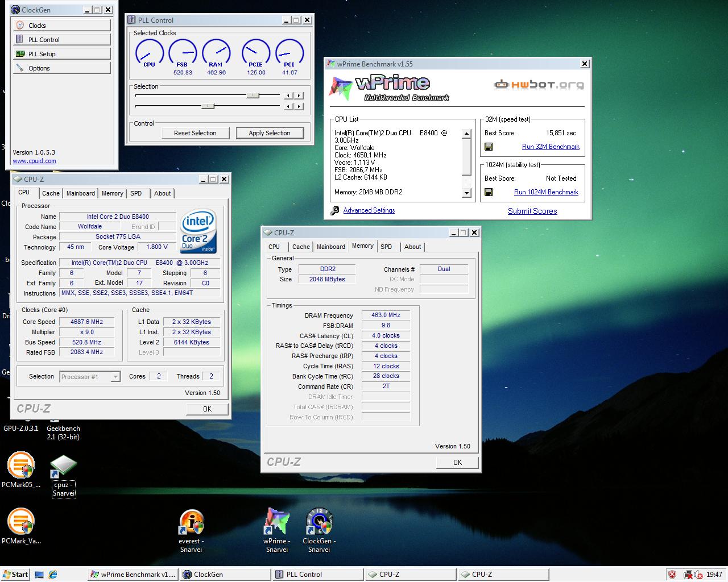Switch to SPD tab in left CPU-Z
The width and height of the screenshot is (728, 582).
click(x=136, y=193)
